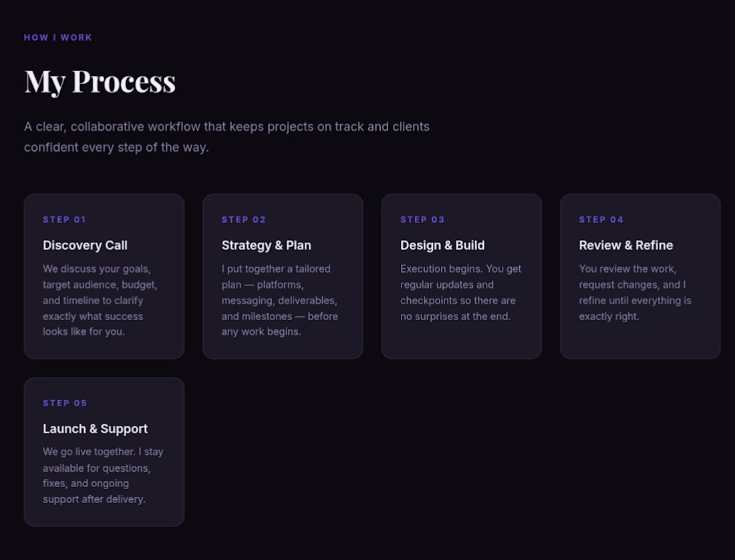
Task: Click empty area of Design & Build card
Action: click(461, 341)
